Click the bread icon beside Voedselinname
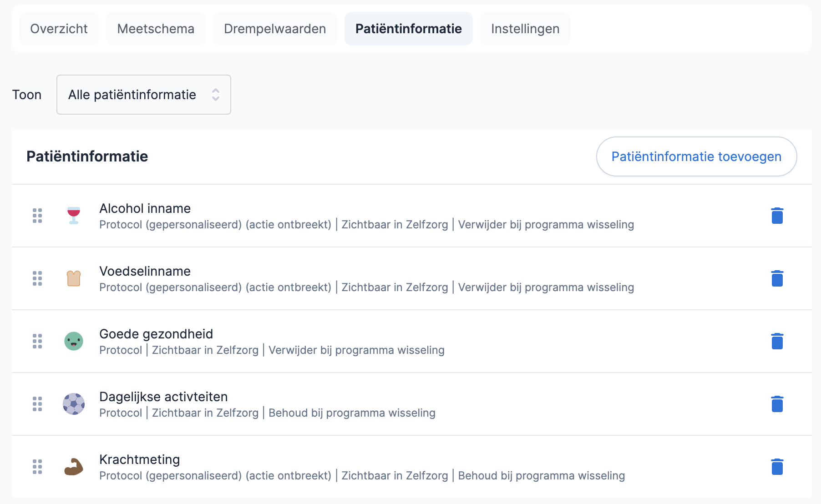 74,278
